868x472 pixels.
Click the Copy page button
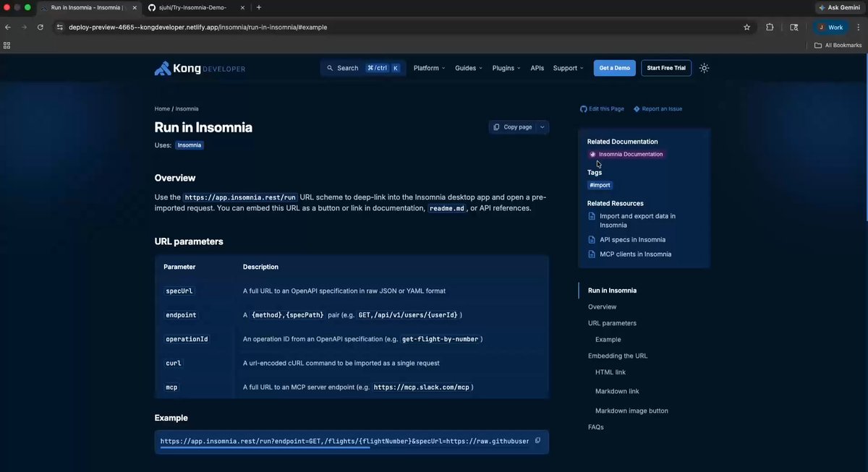click(x=513, y=127)
